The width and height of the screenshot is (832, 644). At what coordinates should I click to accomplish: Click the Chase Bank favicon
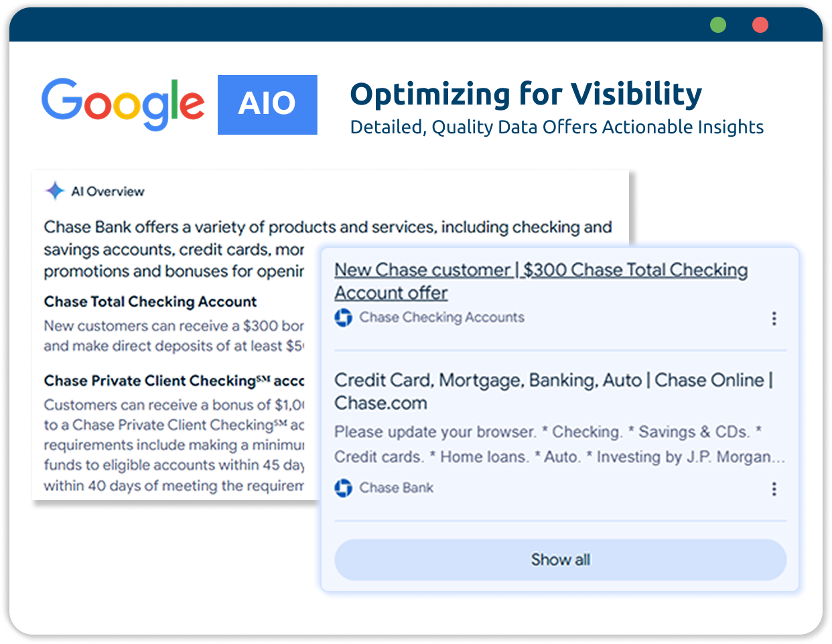(x=343, y=488)
